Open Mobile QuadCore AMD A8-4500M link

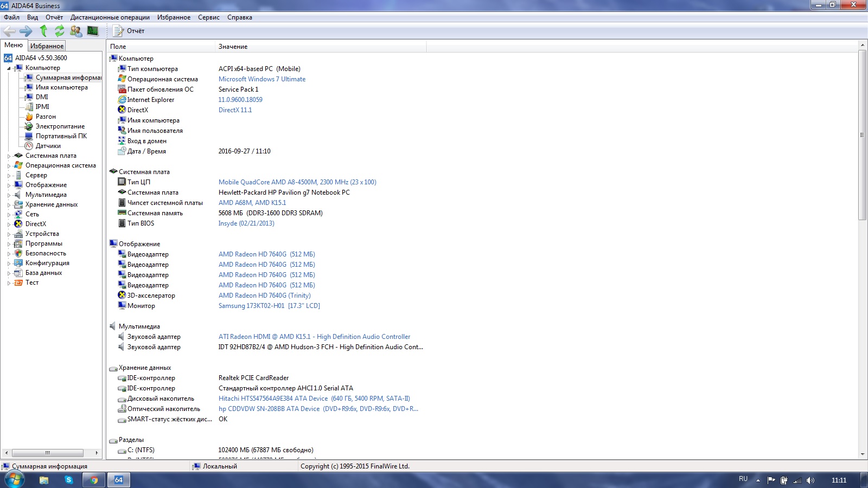pyautogui.click(x=297, y=182)
